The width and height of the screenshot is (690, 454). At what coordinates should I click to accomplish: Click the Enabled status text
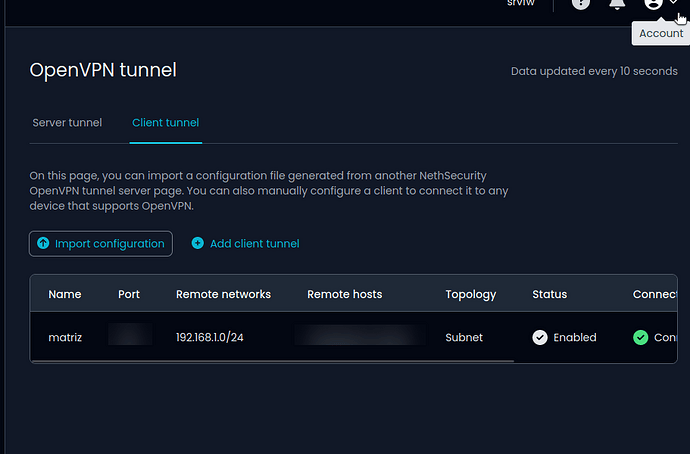pos(575,337)
